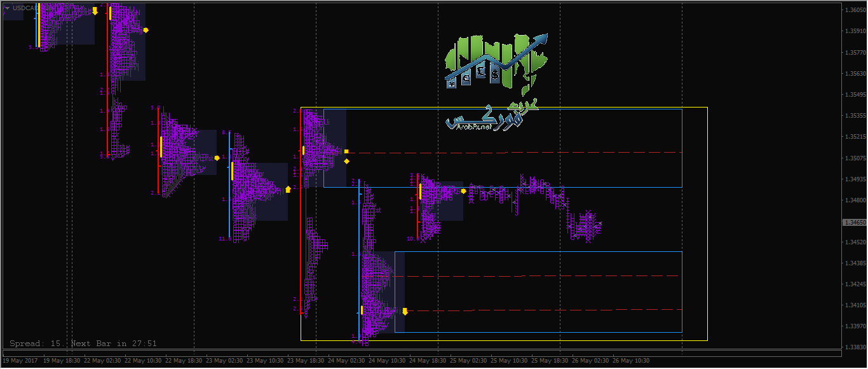Click the Spread and Next Bar timer text
868x369 pixels.
pos(83,344)
